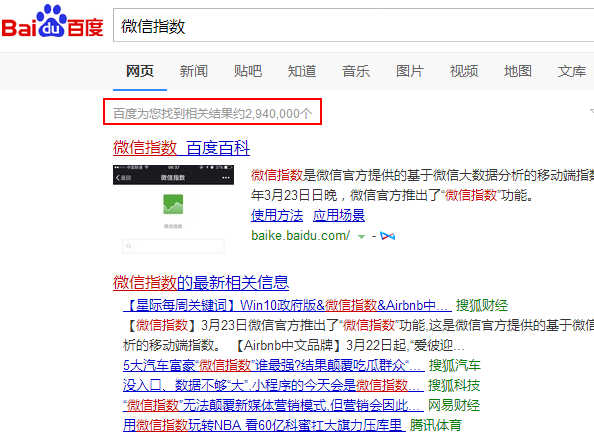The image size is (594, 443).
Task: Go to the 知道 tab
Action: [x=302, y=71]
